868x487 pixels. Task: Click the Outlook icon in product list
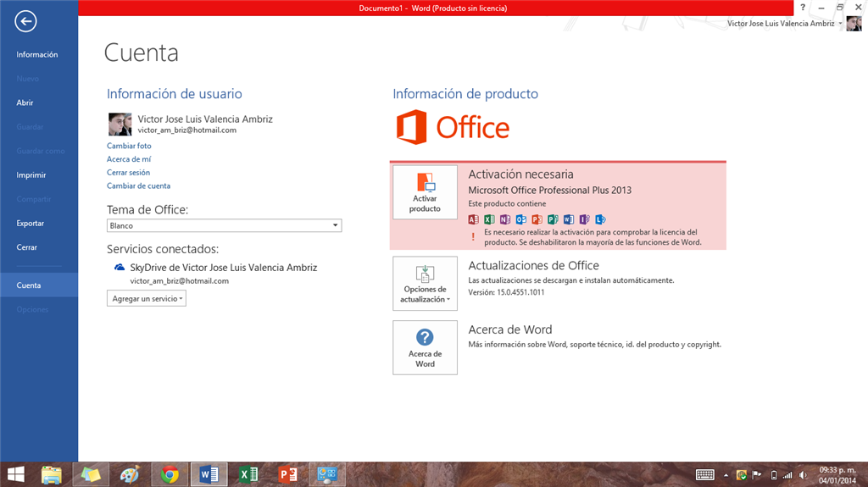point(521,219)
